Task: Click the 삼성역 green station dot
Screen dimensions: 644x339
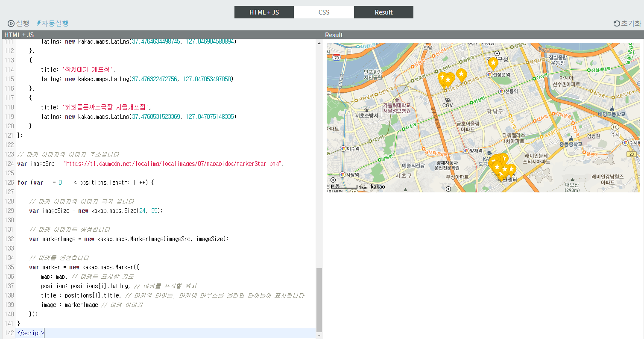Action: point(534,79)
